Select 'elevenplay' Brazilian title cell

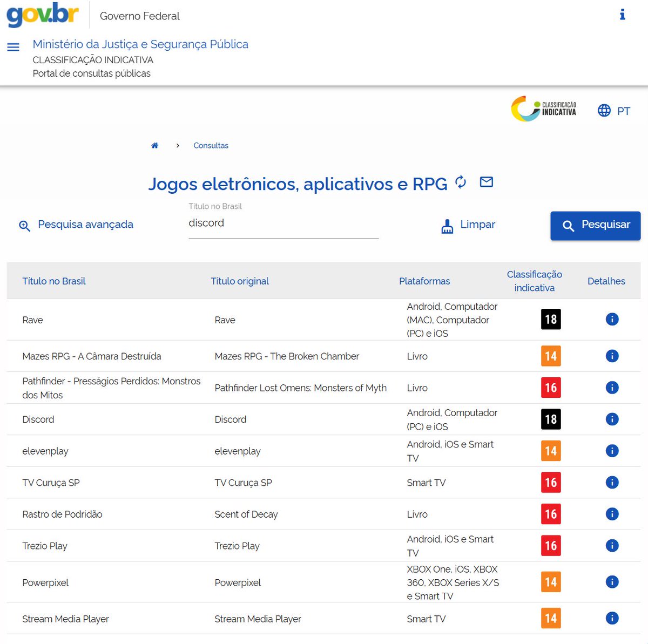click(45, 451)
